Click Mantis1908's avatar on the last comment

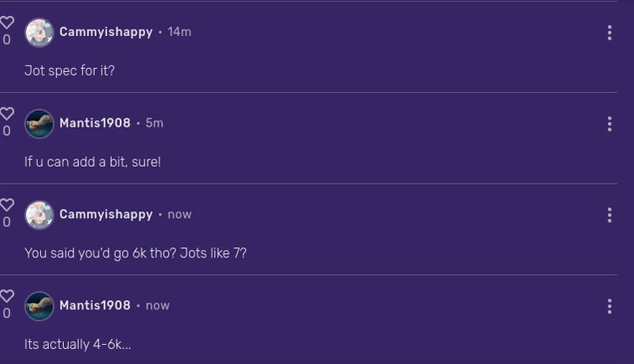coord(39,306)
